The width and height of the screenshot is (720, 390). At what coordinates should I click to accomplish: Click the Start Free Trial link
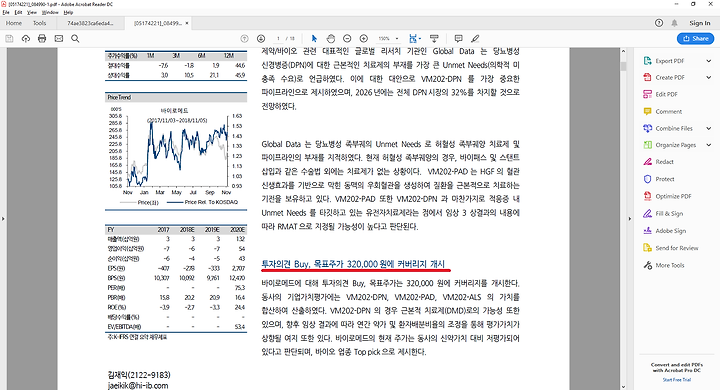676,380
